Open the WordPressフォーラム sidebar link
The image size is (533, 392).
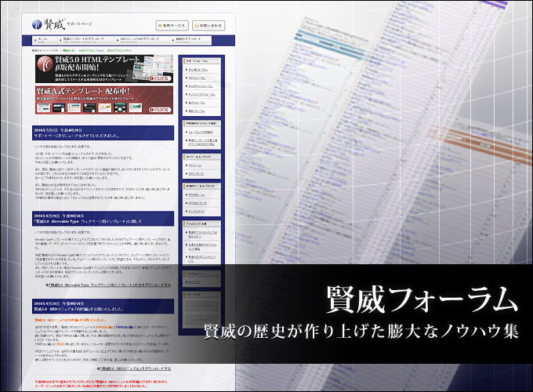201,86
